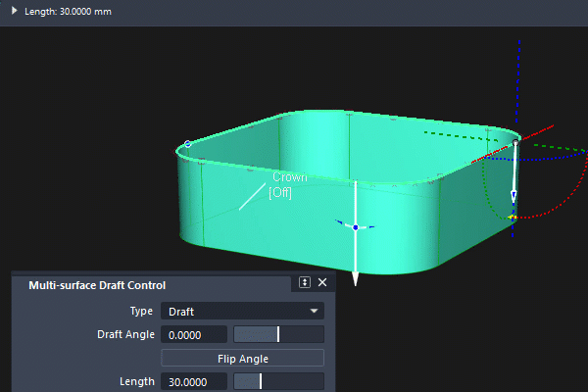
Task: Toggle the Crown [Off] label in viewport
Action: (288, 184)
